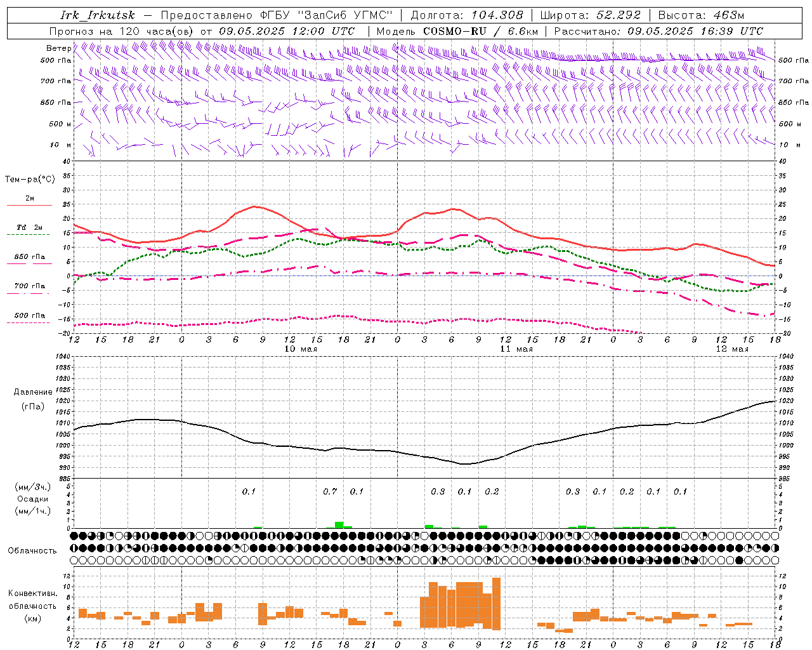Screen dimensions: 812x650
Task: Click the (гПа) unit under Давление
Action: click(33, 407)
